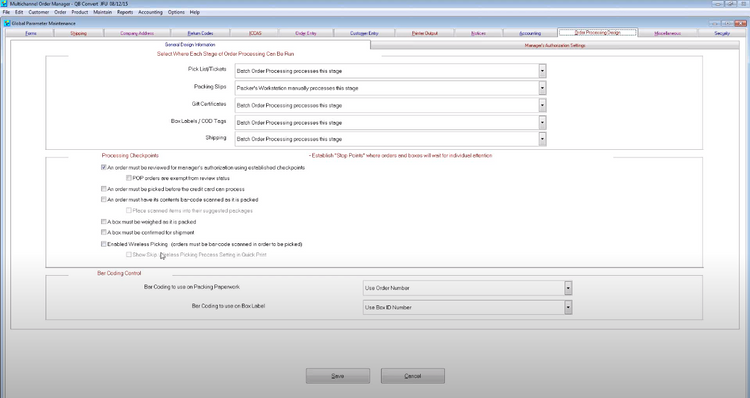Expand the Gift Certificates dropdown
Viewport: 750px width, 398px height.
pyautogui.click(x=542, y=105)
